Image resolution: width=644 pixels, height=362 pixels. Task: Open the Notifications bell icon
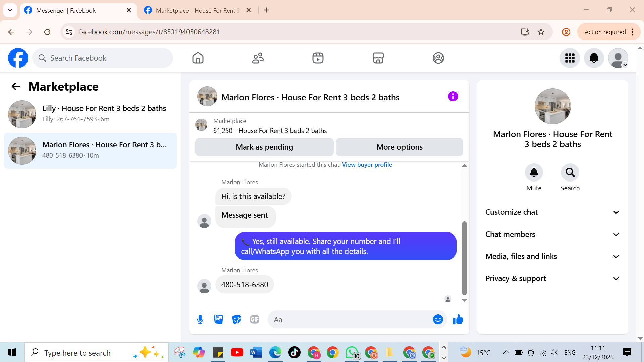tap(594, 58)
